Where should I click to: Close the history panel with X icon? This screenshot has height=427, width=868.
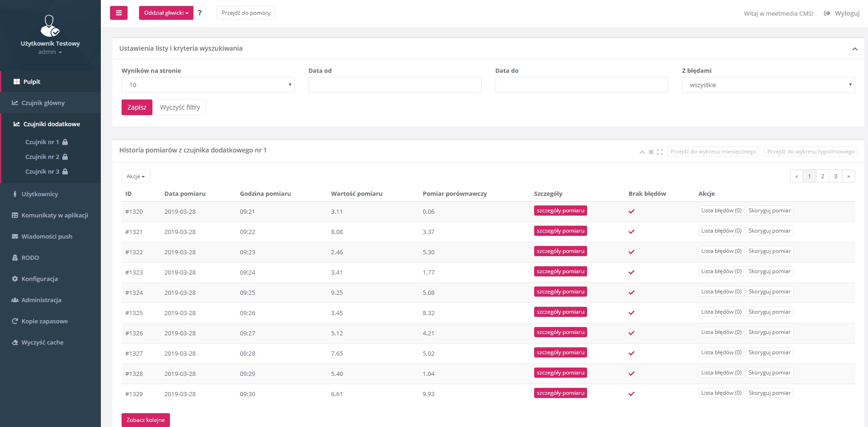tap(651, 152)
